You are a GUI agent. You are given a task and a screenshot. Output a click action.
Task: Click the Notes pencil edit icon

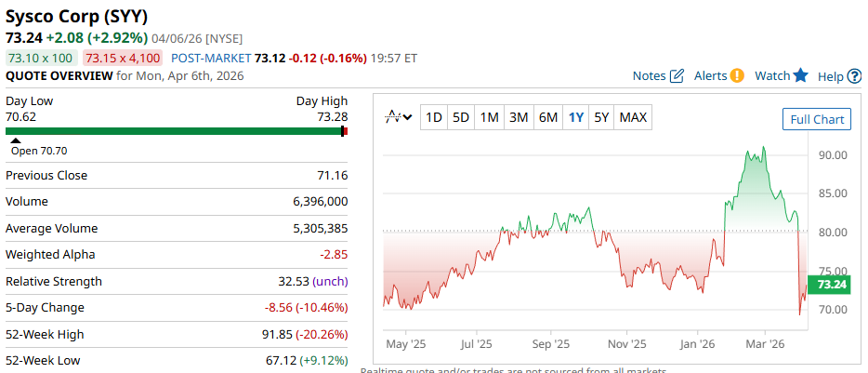pos(677,75)
